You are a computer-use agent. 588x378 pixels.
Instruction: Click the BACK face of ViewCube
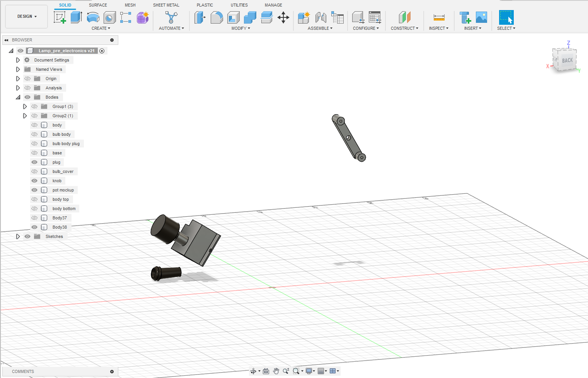(x=567, y=60)
